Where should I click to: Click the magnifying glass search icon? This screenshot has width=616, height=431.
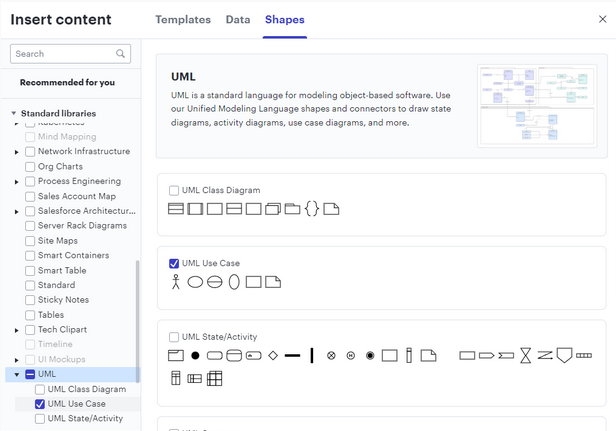tap(121, 54)
